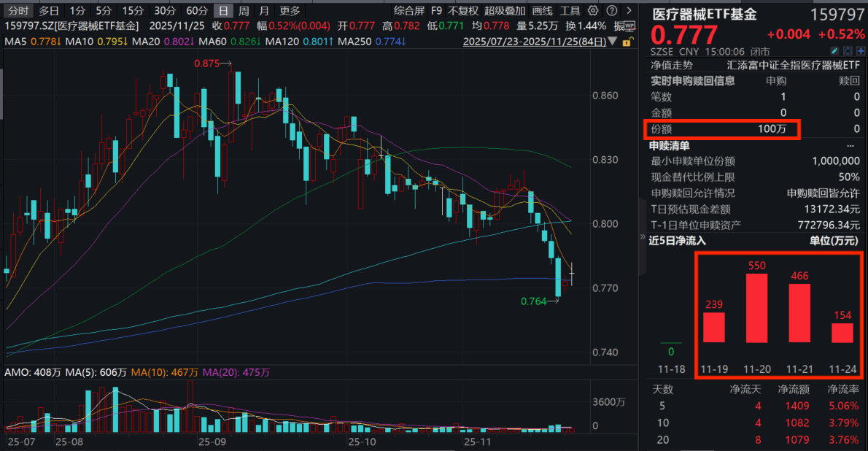Open chart settings gear icon
This screenshot has height=451, width=868.
pyautogui.click(x=592, y=11)
